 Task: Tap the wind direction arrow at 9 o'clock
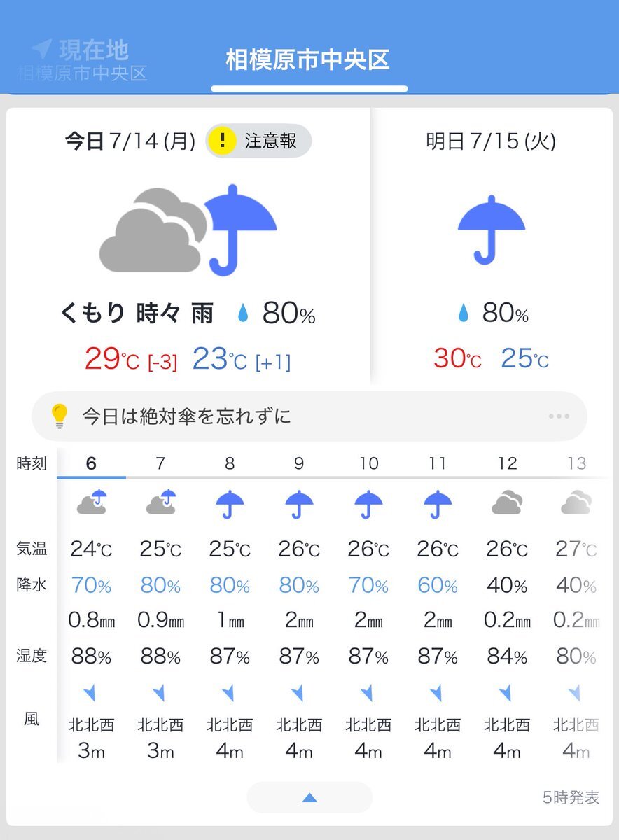click(298, 693)
